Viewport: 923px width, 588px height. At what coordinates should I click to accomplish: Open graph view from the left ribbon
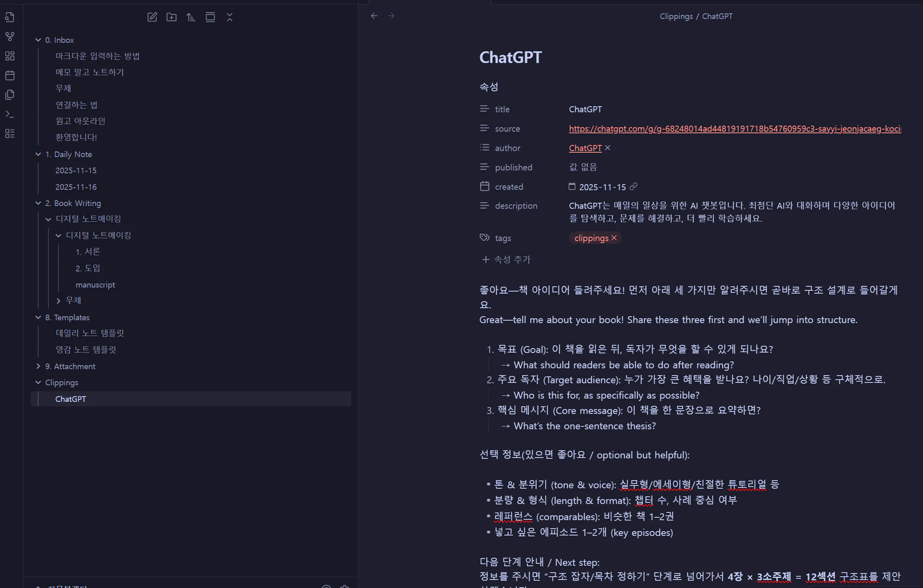tap(10, 36)
